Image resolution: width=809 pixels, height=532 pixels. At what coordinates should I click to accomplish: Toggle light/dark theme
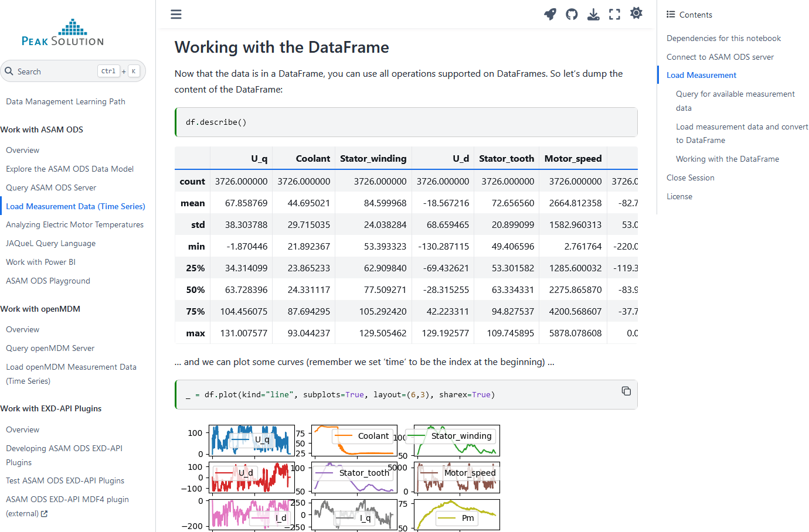636,13
